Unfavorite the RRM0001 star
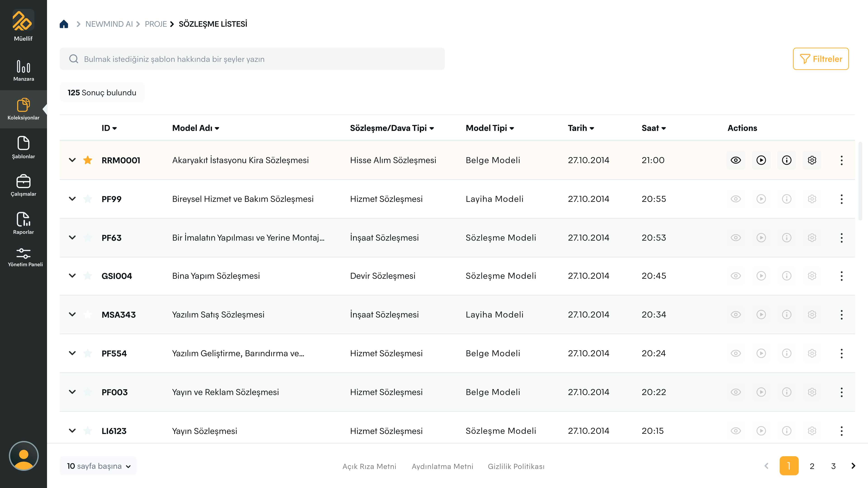This screenshot has height=488, width=868. 88,160
